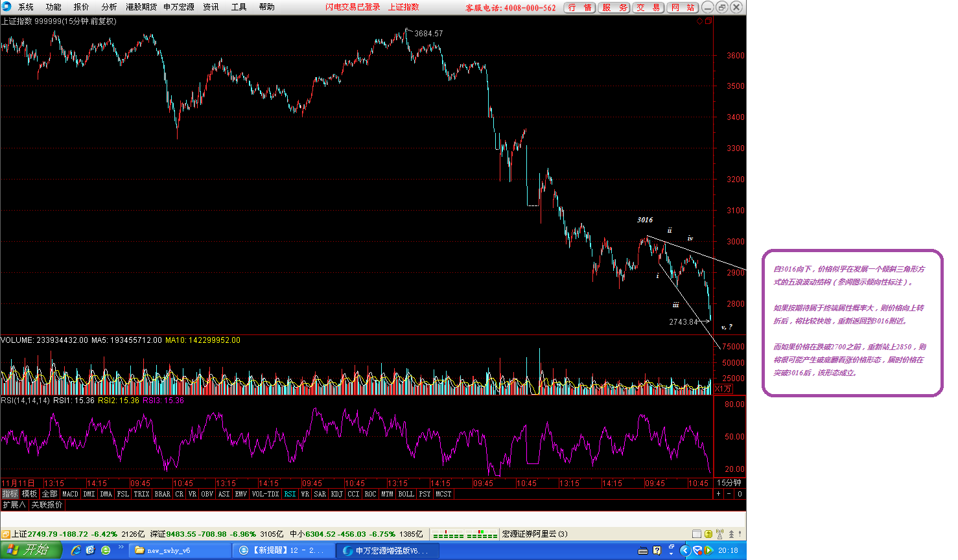
Task: Select the DMA indicator
Action: pos(106,494)
